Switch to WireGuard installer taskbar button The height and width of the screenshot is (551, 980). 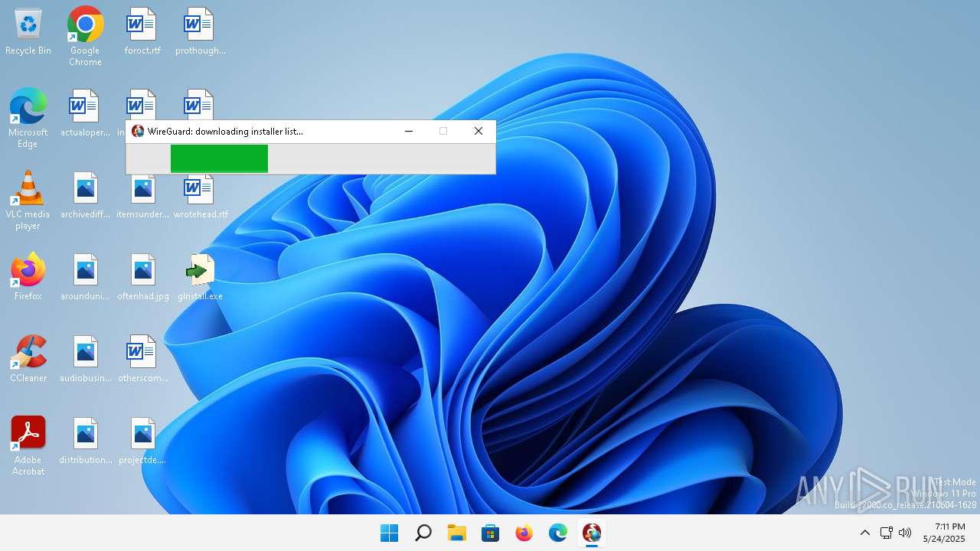click(592, 533)
